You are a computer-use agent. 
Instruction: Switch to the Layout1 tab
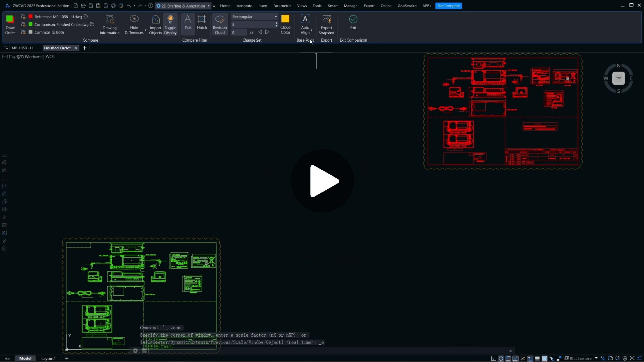coord(48,358)
